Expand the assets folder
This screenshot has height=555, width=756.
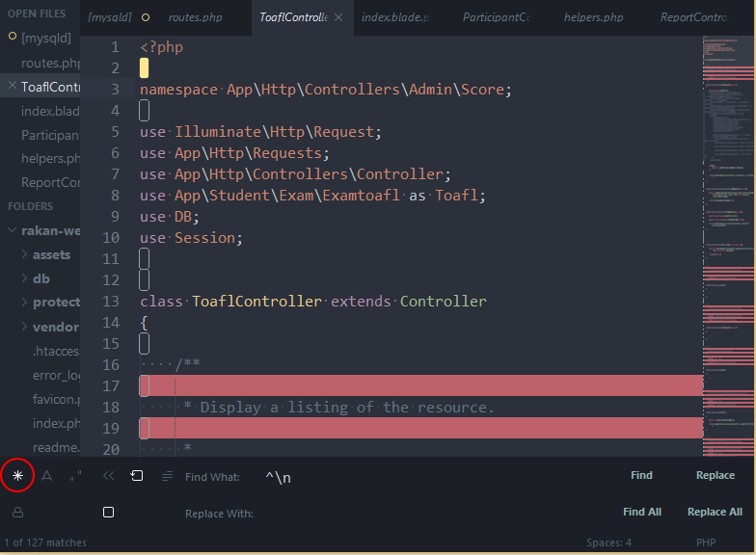[24, 254]
